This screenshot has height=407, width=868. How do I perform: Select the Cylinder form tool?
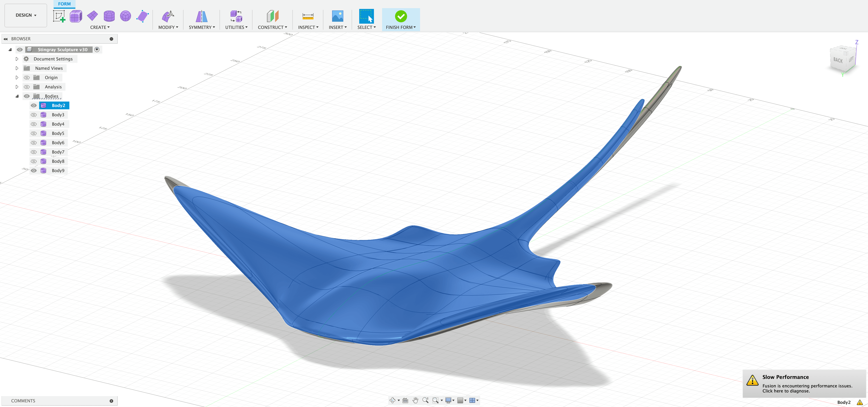pos(109,16)
